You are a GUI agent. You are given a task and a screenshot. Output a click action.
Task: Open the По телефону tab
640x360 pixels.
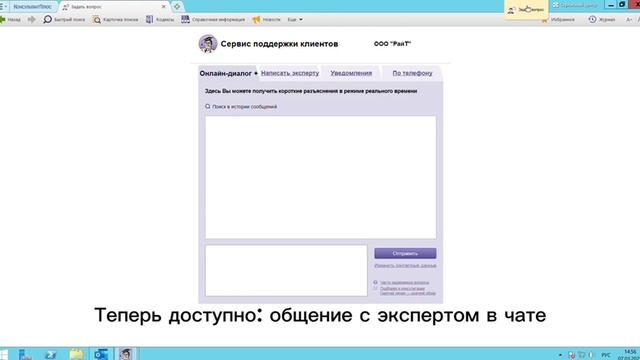pyautogui.click(x=412, y=73)
